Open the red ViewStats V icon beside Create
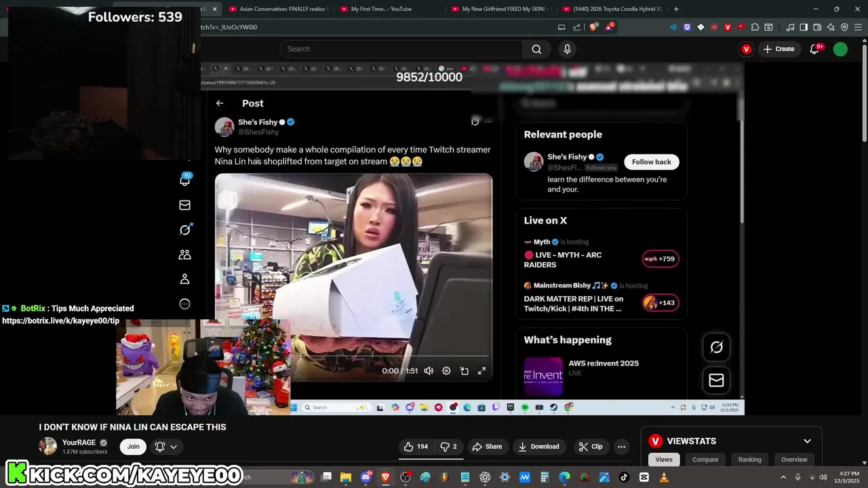This screenshot has height=488, width=868. coord(747,49)
